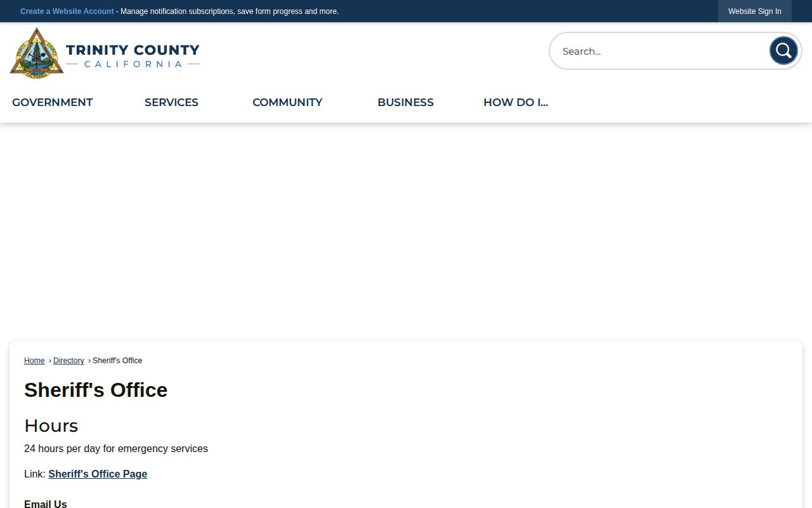
Task: Open the Business menu
Action: (x=405, y=102)
